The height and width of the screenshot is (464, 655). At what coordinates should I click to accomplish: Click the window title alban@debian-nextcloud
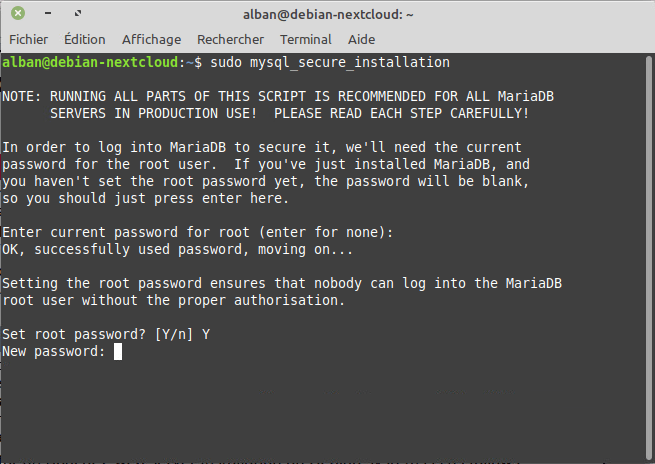pyautogui.click(x=328, y=14)
